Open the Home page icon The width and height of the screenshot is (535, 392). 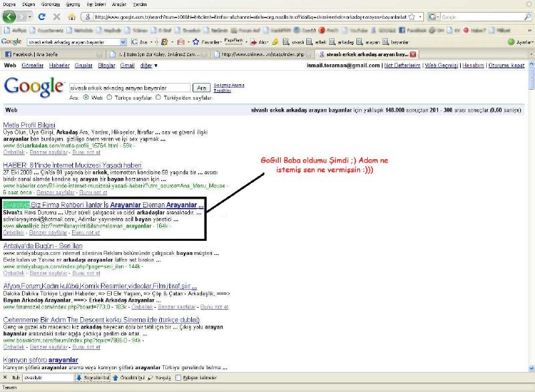(x=72, y=17)
